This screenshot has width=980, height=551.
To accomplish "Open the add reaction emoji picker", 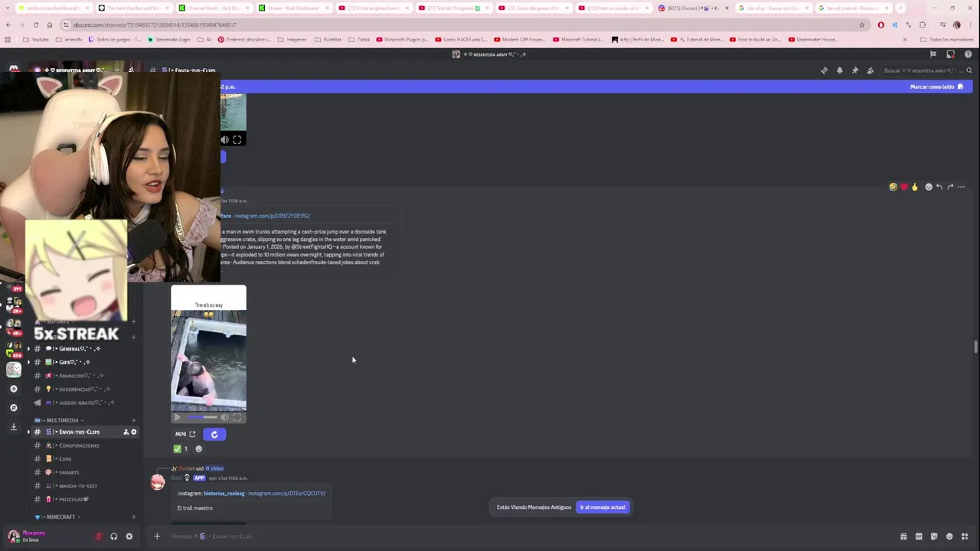I will (929, 187).
